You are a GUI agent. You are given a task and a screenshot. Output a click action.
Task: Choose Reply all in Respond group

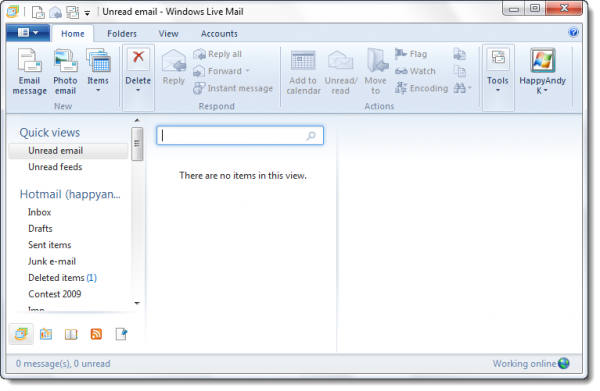217,54
